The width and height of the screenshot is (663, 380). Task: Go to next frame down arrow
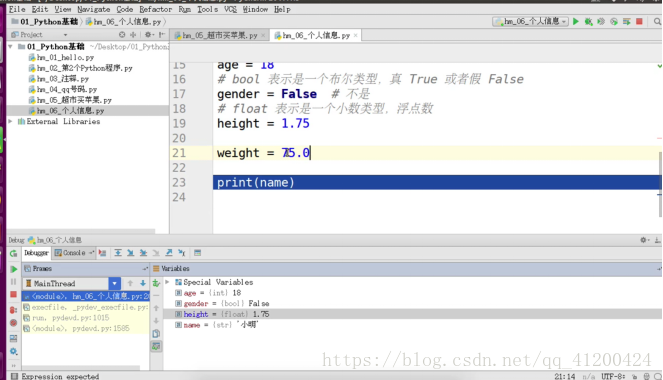[143, 283]
